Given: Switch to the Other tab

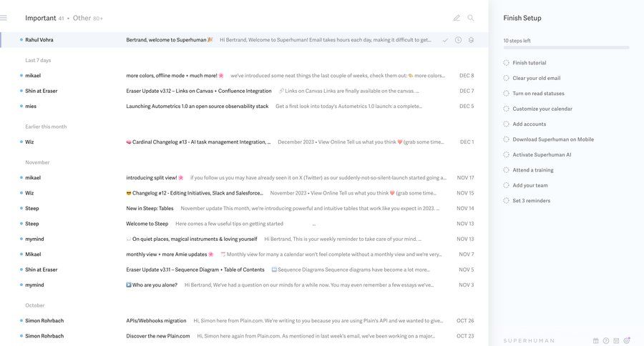Looking at the screenshot, I should pyautogui.click(x=82, y=18).
